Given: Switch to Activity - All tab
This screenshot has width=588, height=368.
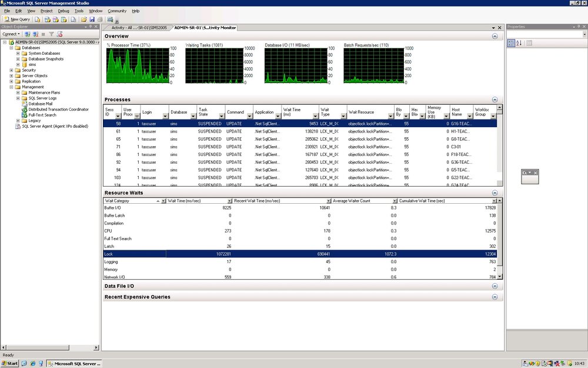Looking at the screenshot, I should click(138, 28).
